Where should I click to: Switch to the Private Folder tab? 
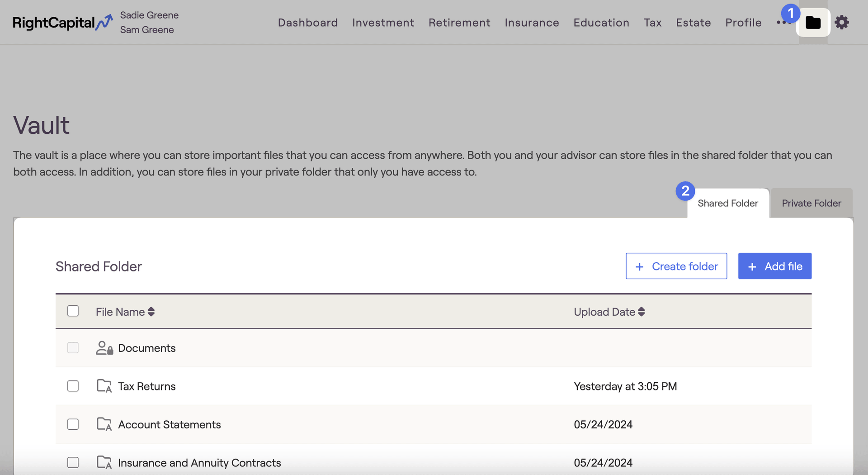(x=811, y=204)
